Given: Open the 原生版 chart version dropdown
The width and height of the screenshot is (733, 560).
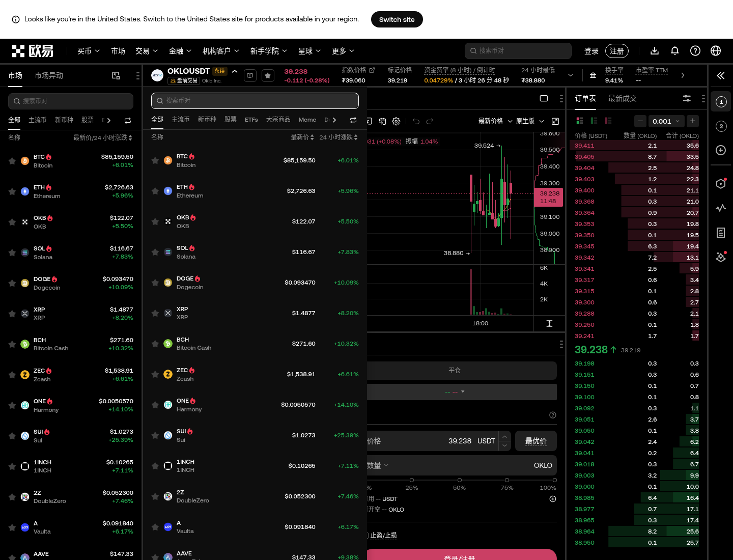Looking at the screenshot, I should coord(530,121).
